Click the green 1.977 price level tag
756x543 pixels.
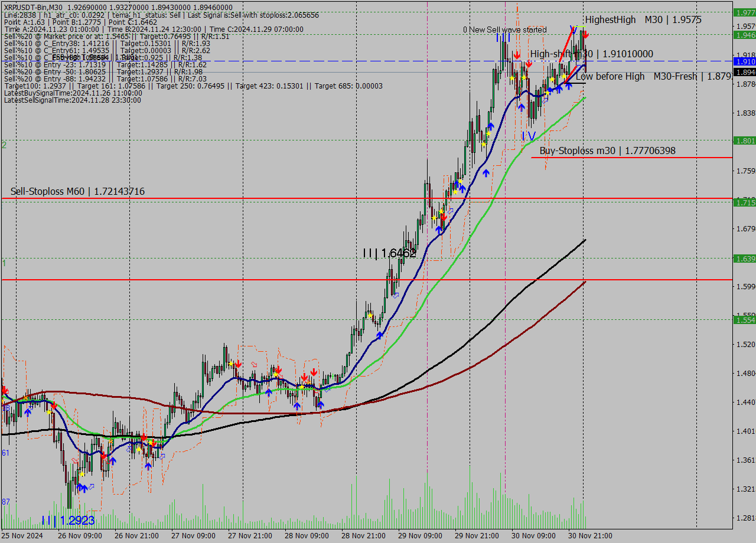[x=744, y=12]
